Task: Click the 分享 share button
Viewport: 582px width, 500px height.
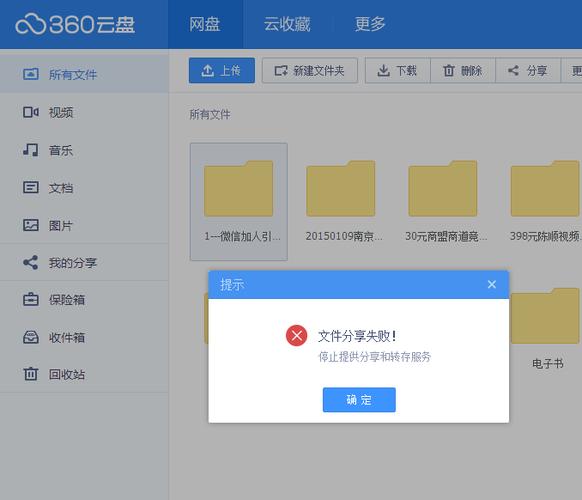Action: (528, 71)
